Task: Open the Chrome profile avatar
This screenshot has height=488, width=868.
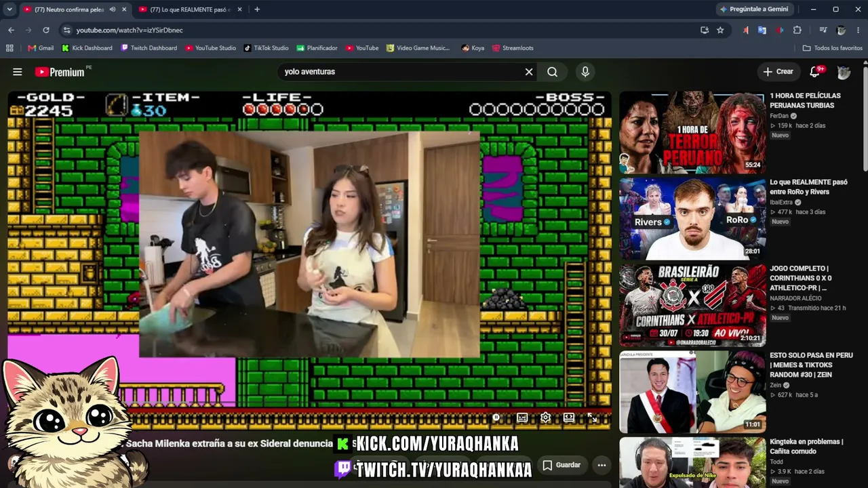Action: click(x=841, y=30)
